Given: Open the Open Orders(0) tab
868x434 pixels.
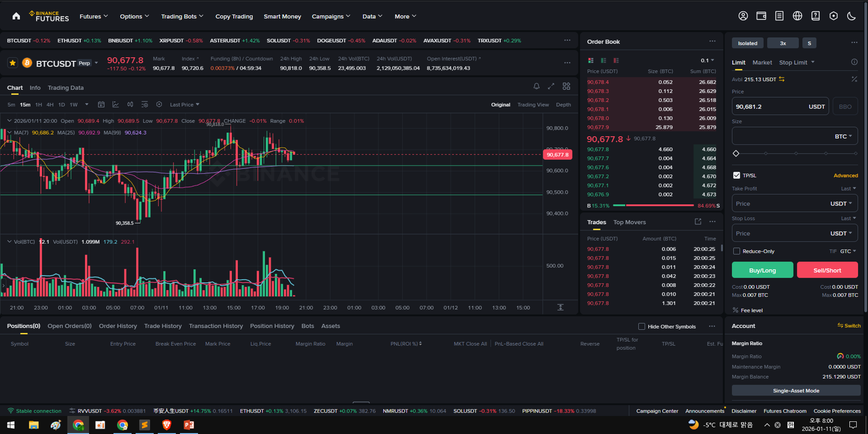Looking at the screenshot, I should [x=69, y=326].
